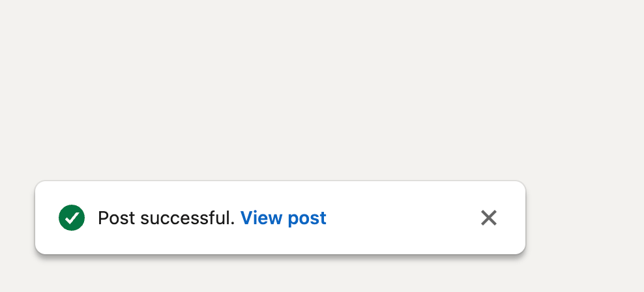Go to your post via View post

click(x=283, y=218)
